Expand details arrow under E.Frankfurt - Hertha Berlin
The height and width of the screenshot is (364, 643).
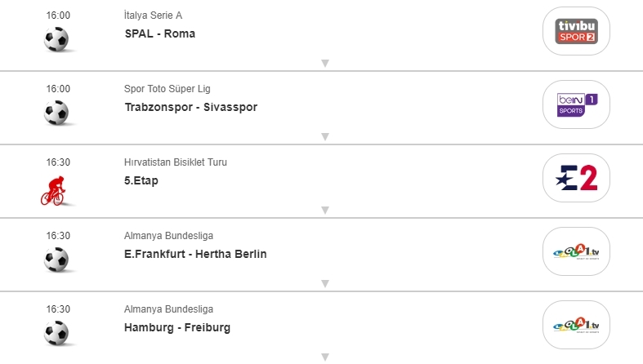tap(324, 284)
